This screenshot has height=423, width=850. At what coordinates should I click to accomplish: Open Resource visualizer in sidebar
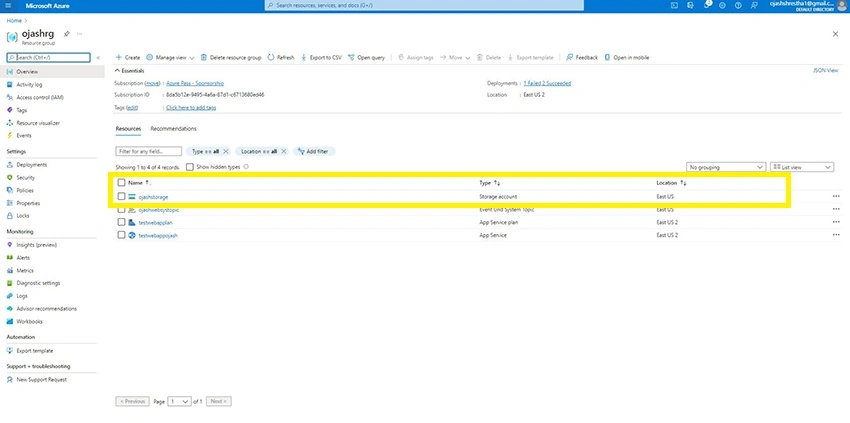[38, 123]
